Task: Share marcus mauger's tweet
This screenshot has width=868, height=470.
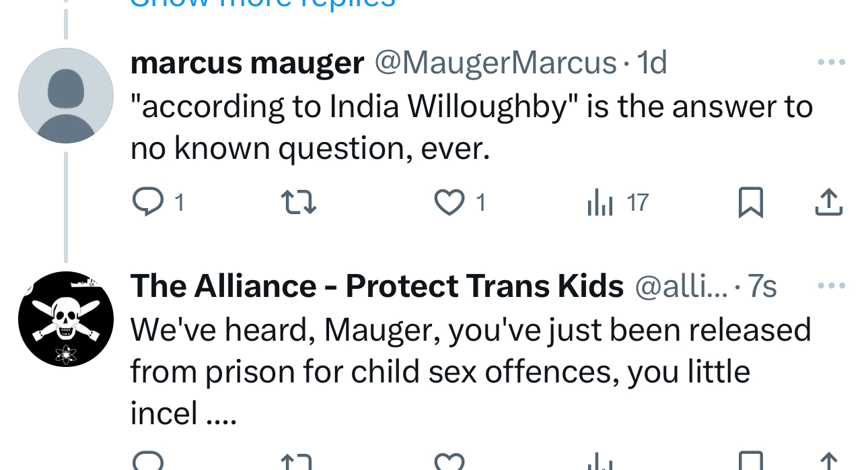Action: point(828,202)
